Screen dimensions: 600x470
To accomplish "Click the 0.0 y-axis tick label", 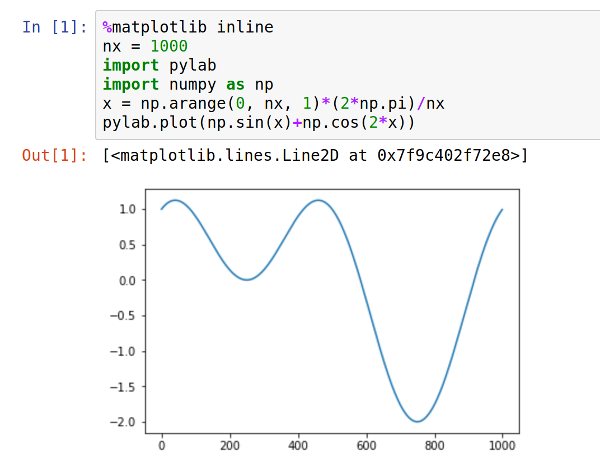I will (x=127, y=280).
